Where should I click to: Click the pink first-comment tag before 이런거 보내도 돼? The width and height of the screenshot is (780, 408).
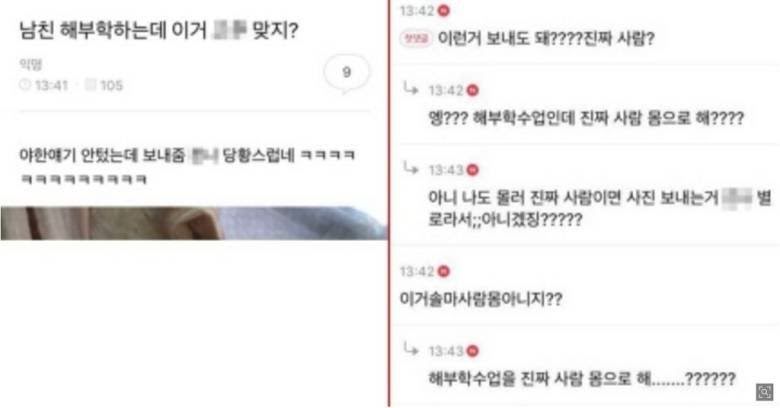(x=415, y=38)
